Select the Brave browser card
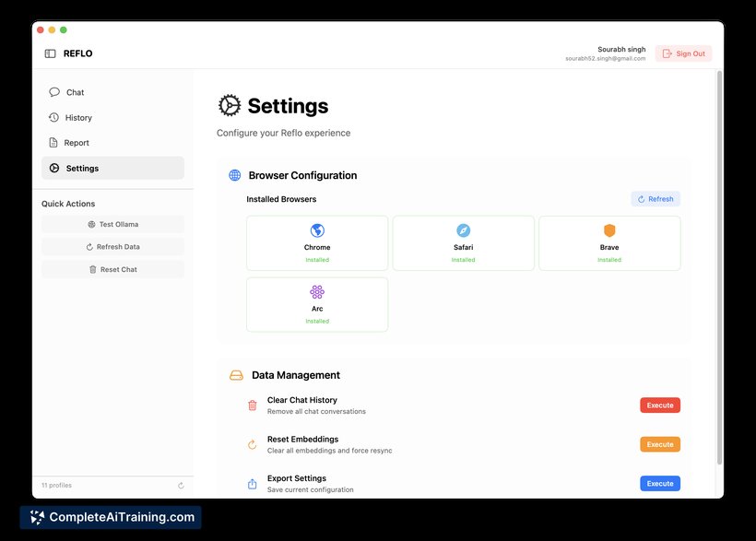This screenshot has height=541, width=756. point(609,243)
